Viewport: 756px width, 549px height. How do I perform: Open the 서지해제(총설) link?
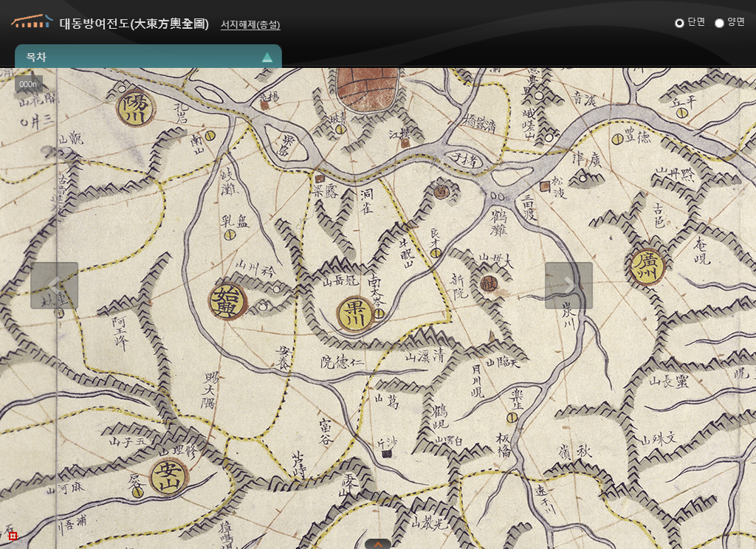pyautogui.click(x=250, y=24)
